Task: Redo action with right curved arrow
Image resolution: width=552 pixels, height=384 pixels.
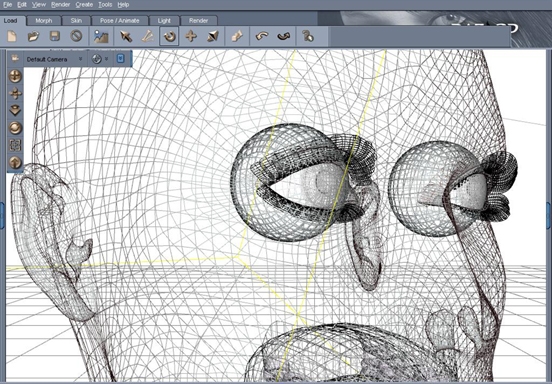Action: [284, 36]
